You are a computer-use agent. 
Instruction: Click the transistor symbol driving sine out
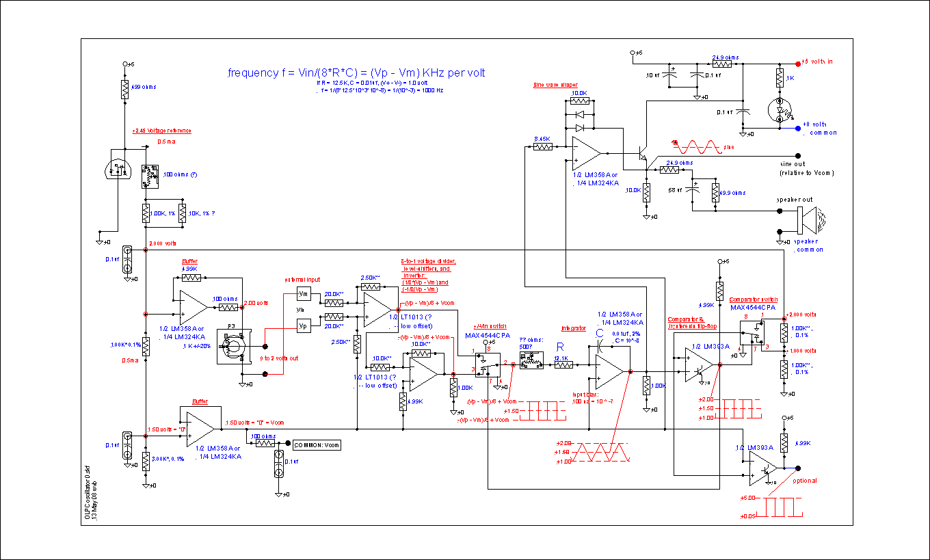tap(643, 155)
